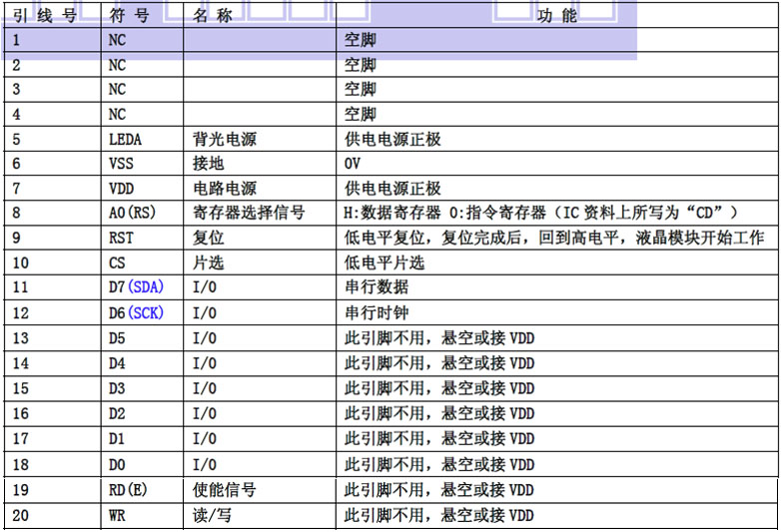The image size is (781, 532).
Task: Select the NC cell in highlighted row 1
Action: click(118, 40)
